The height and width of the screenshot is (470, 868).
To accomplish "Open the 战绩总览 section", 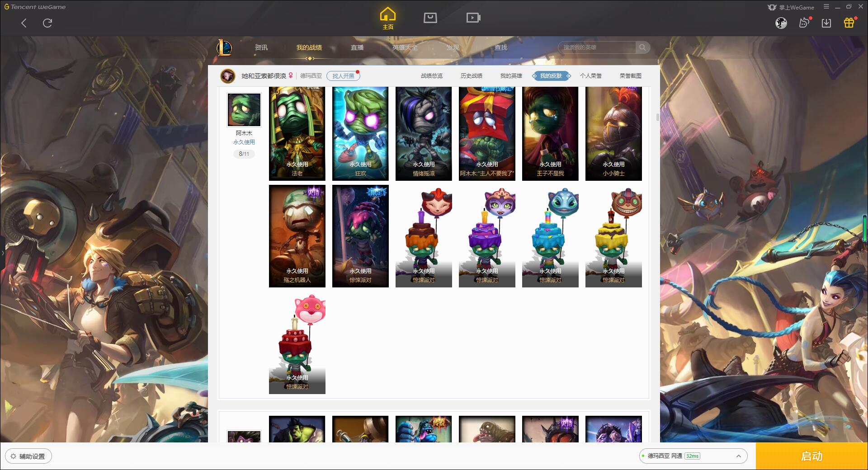I will coord(432,76).
